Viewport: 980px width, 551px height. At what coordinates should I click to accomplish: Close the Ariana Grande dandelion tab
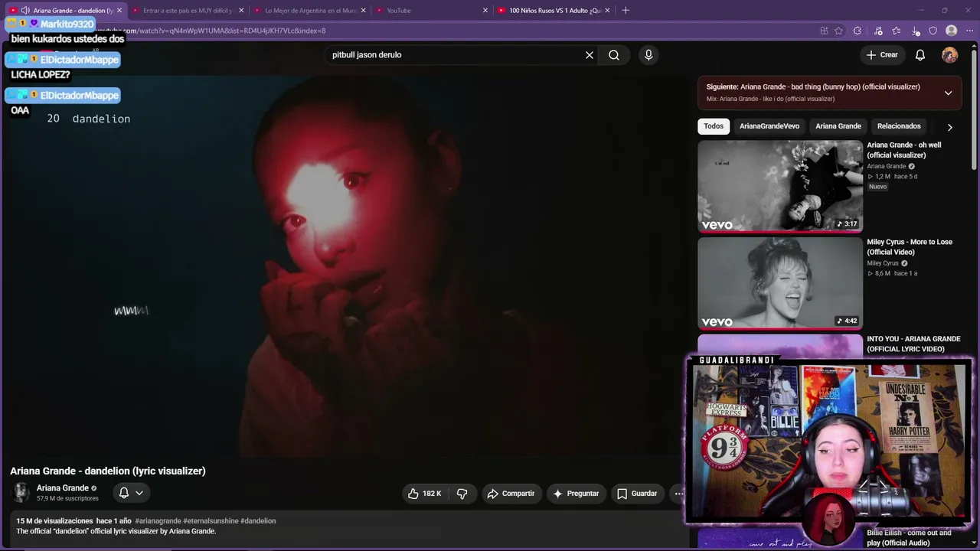119,11
